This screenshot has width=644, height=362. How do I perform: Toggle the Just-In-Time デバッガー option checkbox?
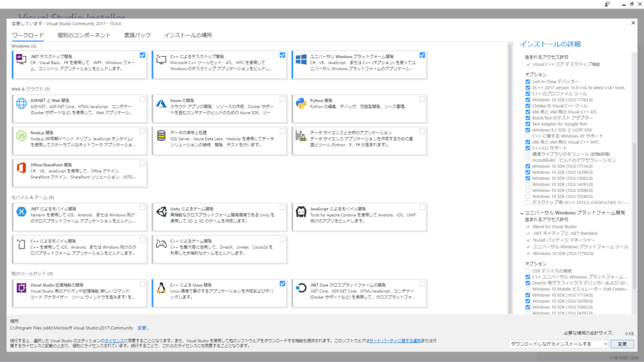point(528,82)
